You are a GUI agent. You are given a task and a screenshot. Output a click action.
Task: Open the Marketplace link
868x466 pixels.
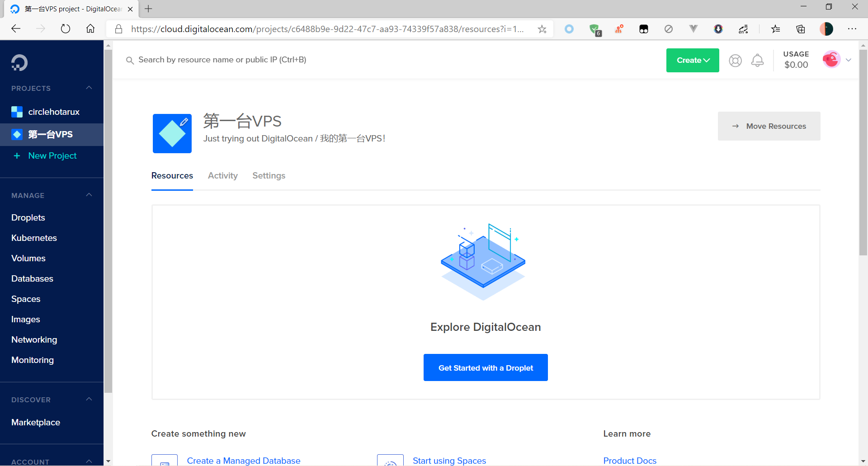[x=36, y=422]
